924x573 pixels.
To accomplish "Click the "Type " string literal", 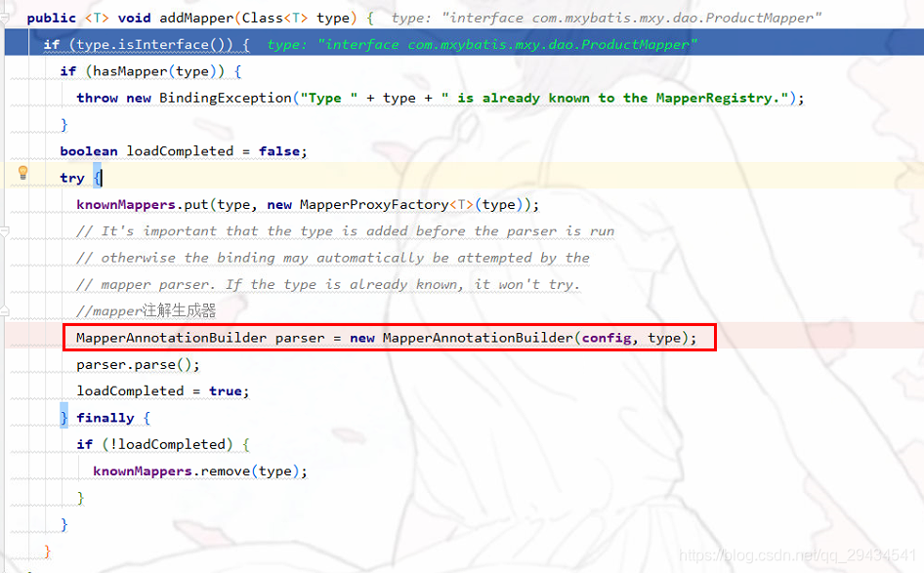I will tap(329, 98).
